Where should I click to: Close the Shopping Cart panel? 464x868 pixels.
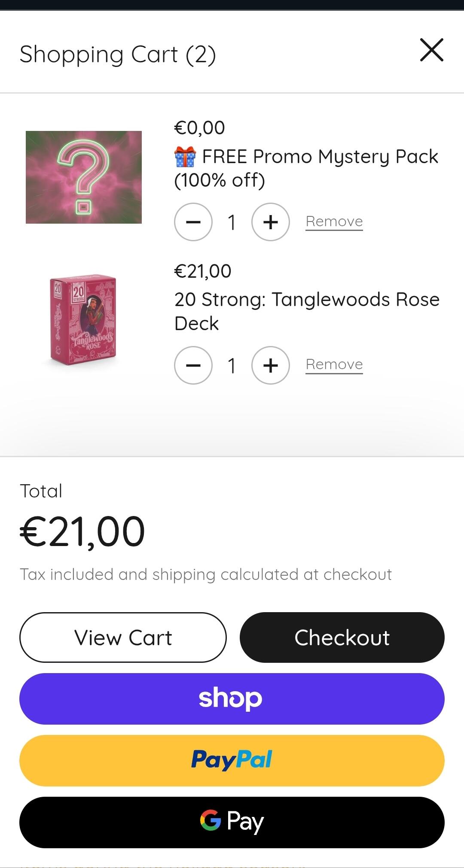pyautogui.click(x=431, y=50)
